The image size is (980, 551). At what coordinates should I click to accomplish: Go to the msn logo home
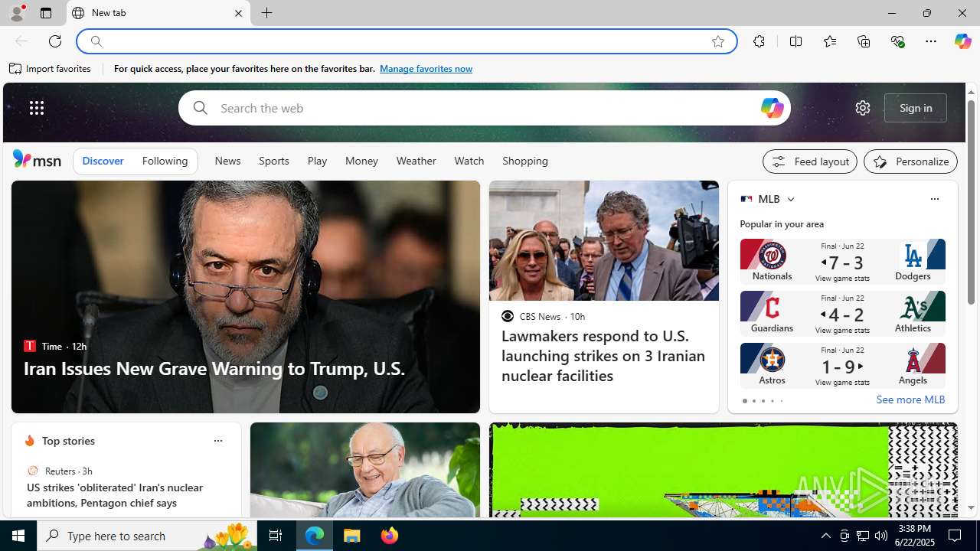pos(37,159)
